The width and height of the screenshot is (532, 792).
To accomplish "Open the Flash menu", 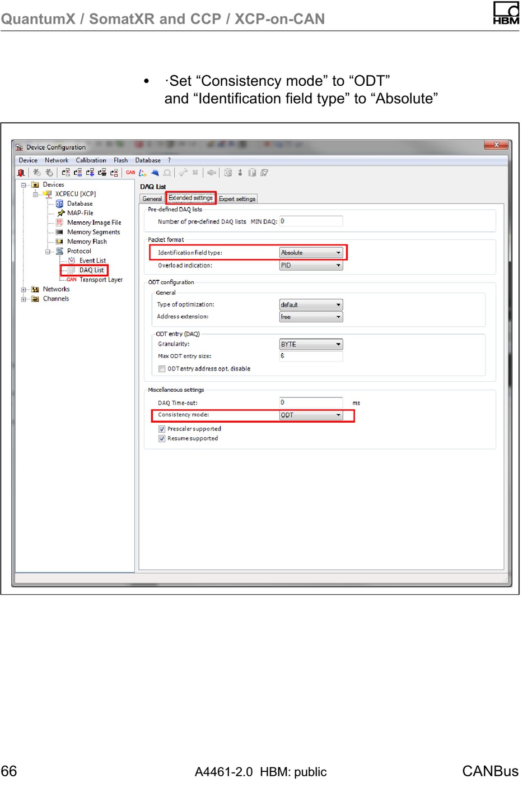I will tap(120, 160).
